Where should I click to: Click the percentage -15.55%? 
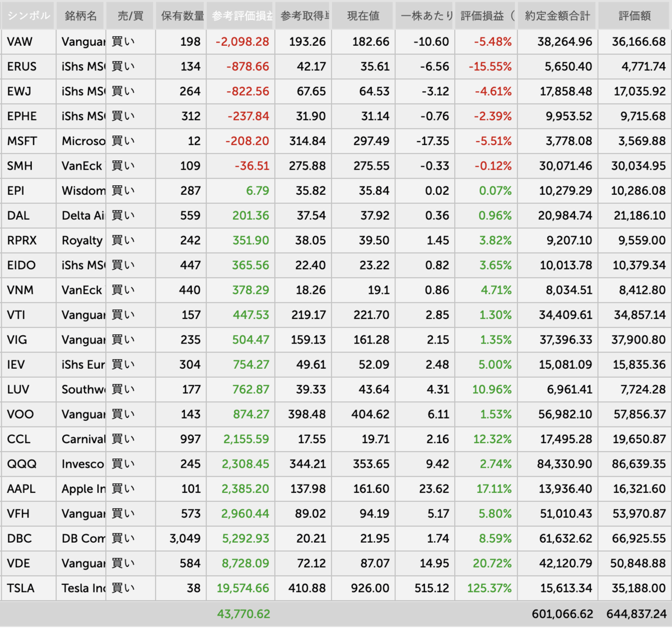point(490,67)
